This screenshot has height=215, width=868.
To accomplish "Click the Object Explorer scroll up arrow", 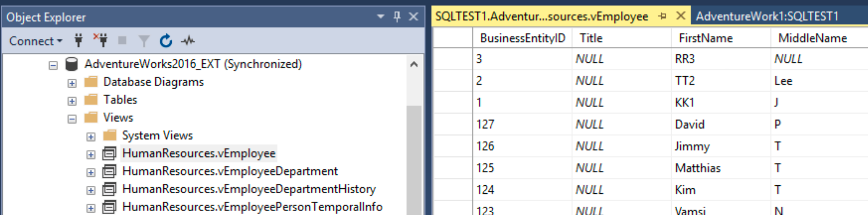I will (414, 64).
